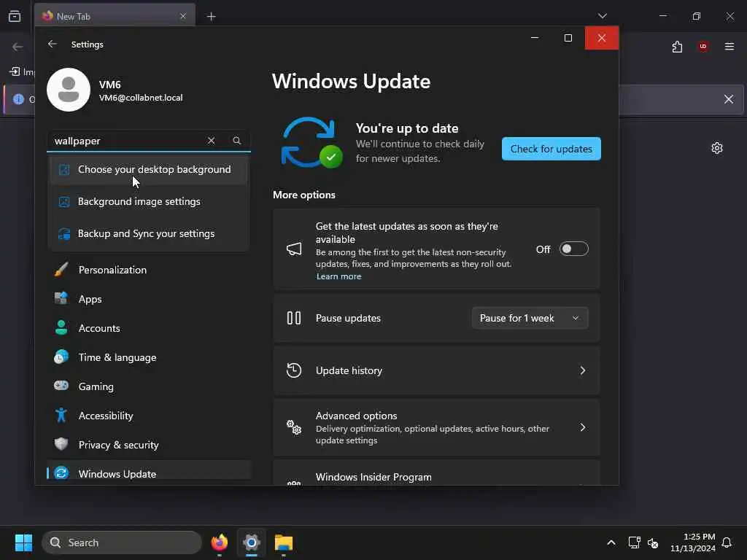This screenshot has width=747, height=560.
Task: Open the Gaming category
Action: tap(149, 386)
